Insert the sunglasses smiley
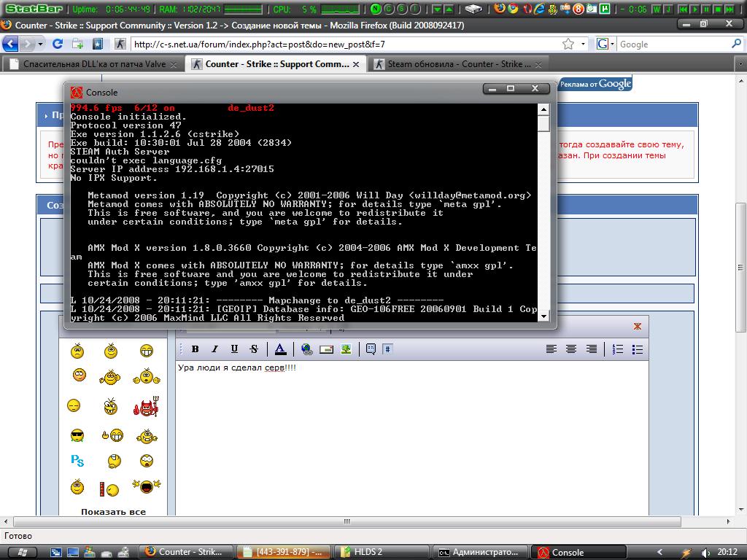The image size is (747, 560). (77, 435)
